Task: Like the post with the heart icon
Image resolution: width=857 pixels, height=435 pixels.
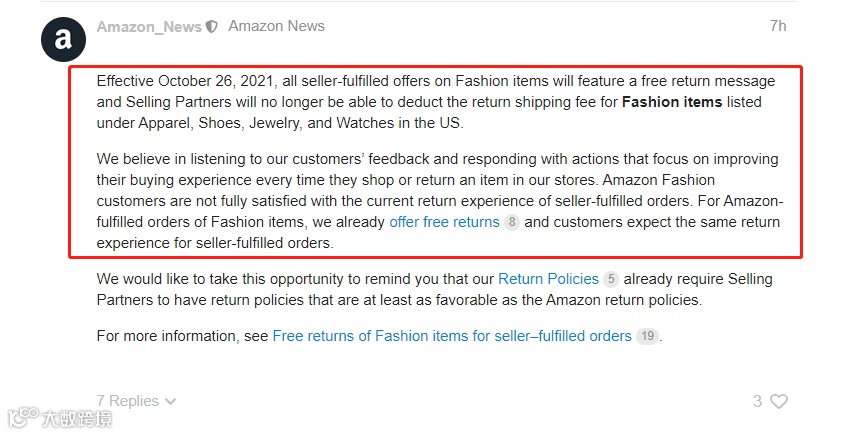Action: coord(779,402)
